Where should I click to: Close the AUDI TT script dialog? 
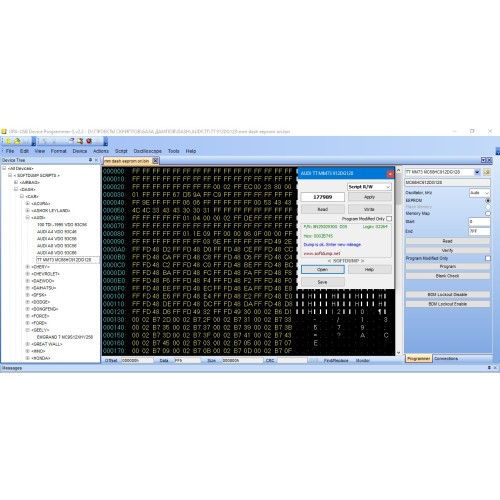click(390, 174)
